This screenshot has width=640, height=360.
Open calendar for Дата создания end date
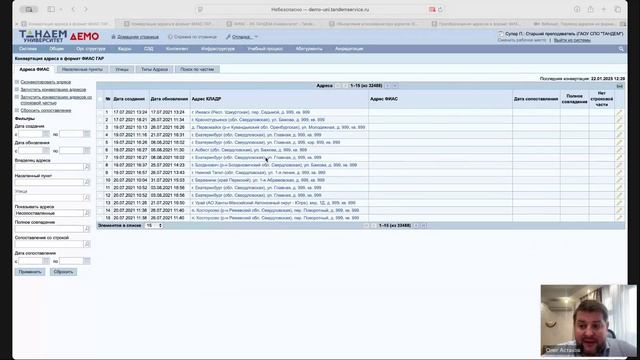click(x=87, y=134)
